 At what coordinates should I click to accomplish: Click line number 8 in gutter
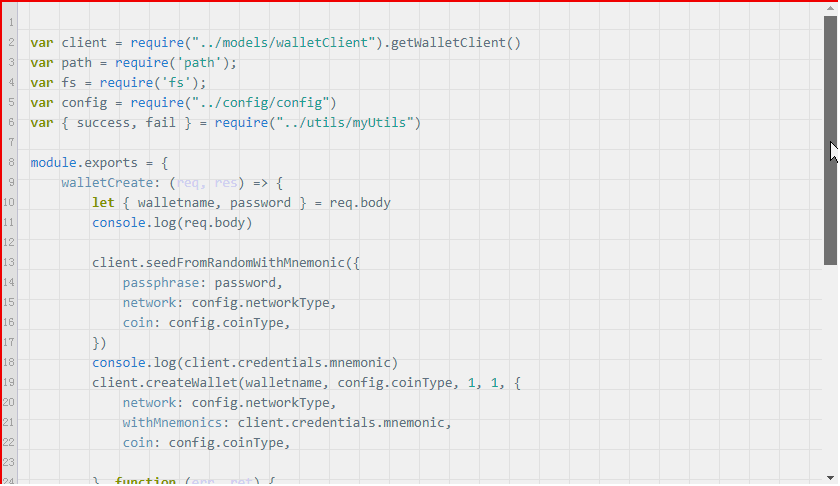click(x=11, y=162)
